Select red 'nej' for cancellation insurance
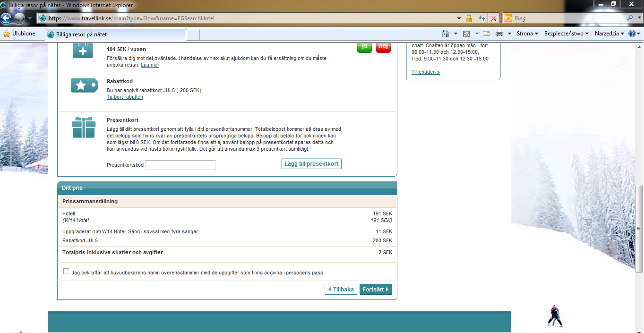The height and width of the screenshot is (333, 644). click(383, 47)
